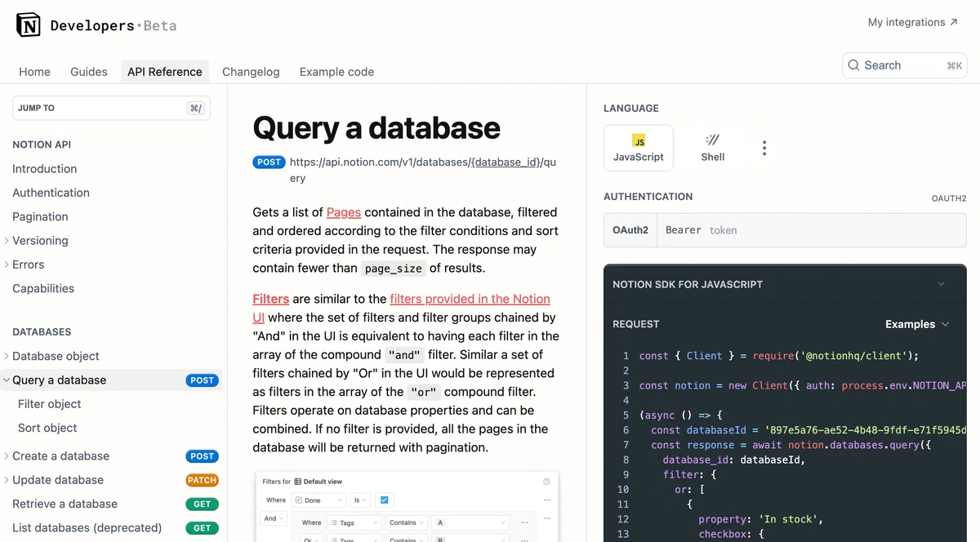
Task: Click the 'Query a database' page heading
Action: 376,127
